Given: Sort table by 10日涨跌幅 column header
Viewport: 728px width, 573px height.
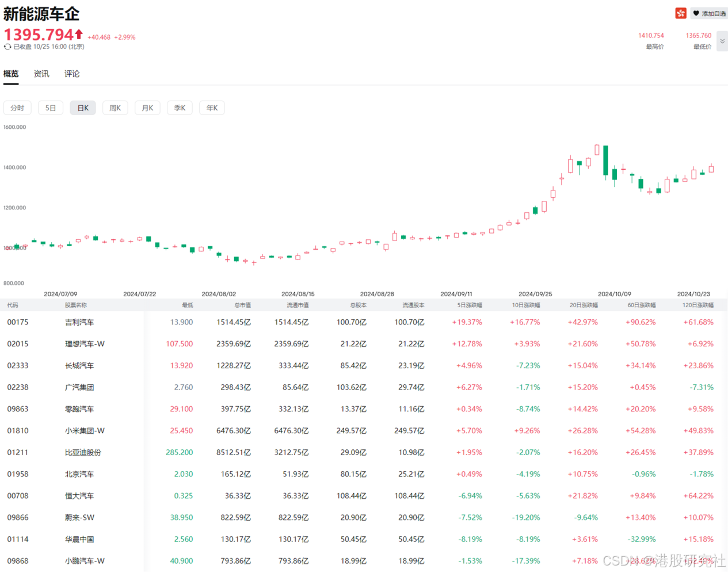Looking at the screenshot, I should pos(526,305).
